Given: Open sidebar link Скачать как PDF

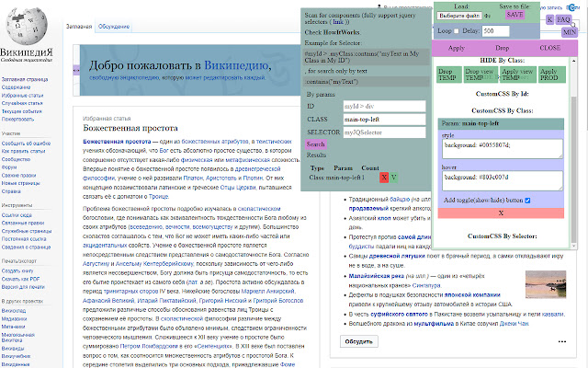Looking at the screenshot, I should pos(20,279).
